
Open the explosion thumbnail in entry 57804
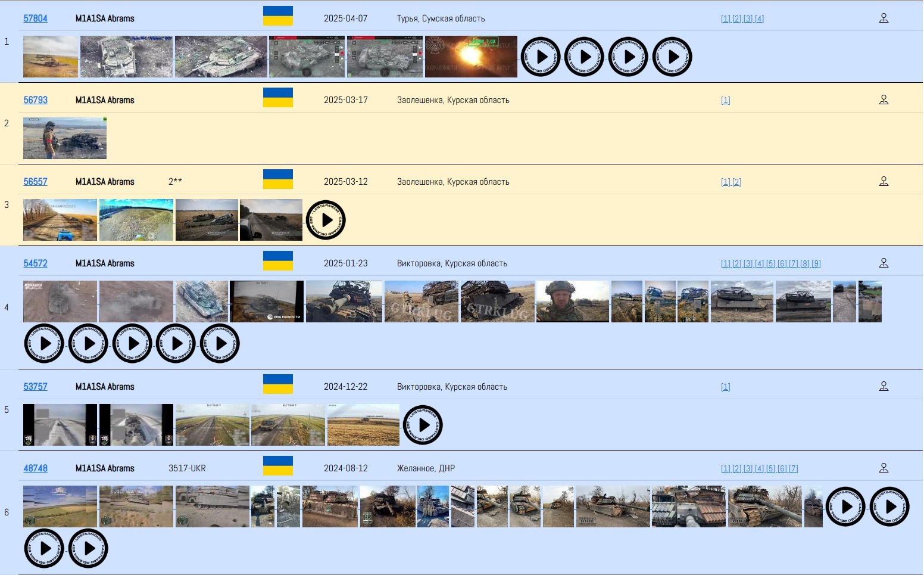click(x=471, y=57)
